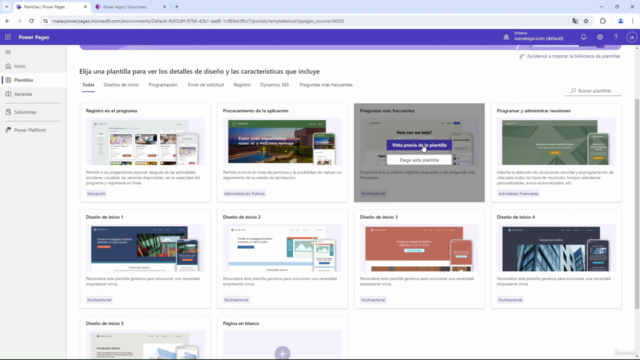The height and width of the screenshot is (360, 640).
Task: Open the app launcher waffle icon
Action: [x=8, y=37]
